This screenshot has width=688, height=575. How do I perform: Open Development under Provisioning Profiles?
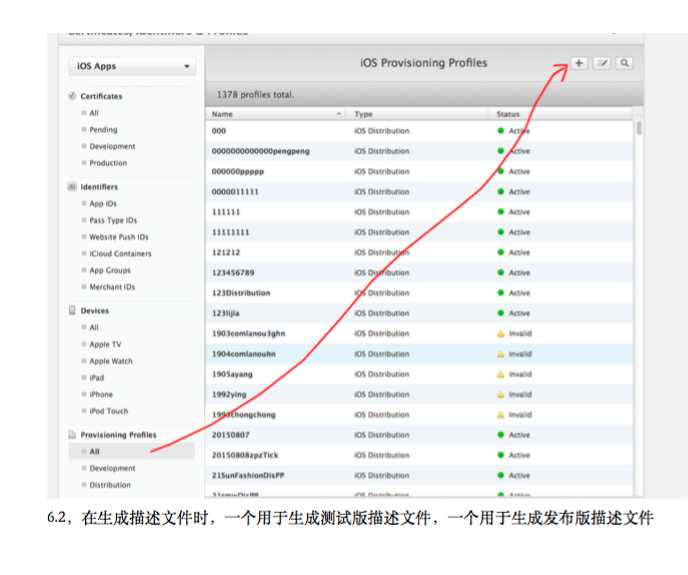pos(112,468)
